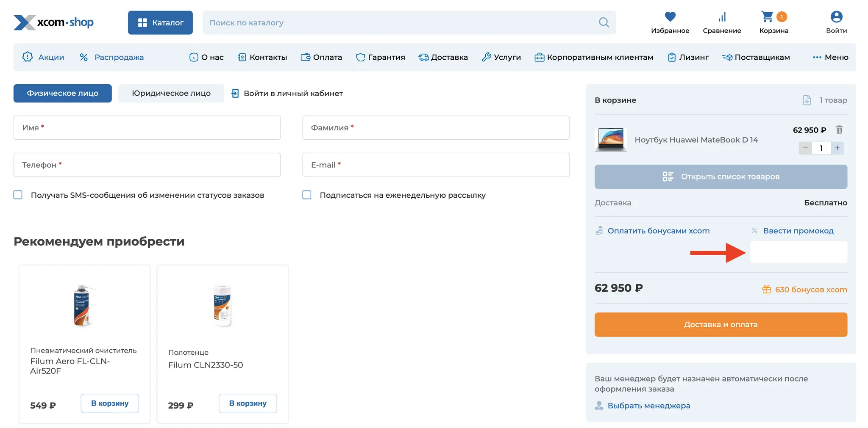868x428 pixels.
Task: Click the trash icon for Huawei MateBook
Action: click(839, 130)
